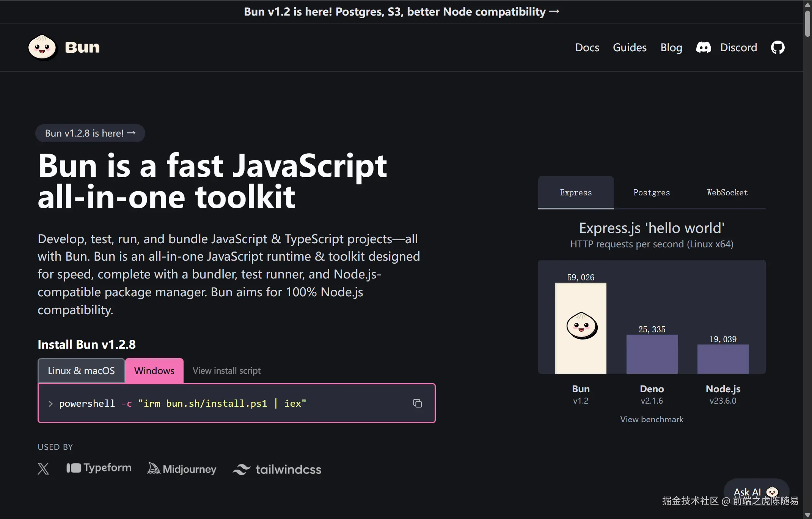This screenshot has height=519, width=812.
Task: Click the Midjourney logo
Action: pos(182,469)
